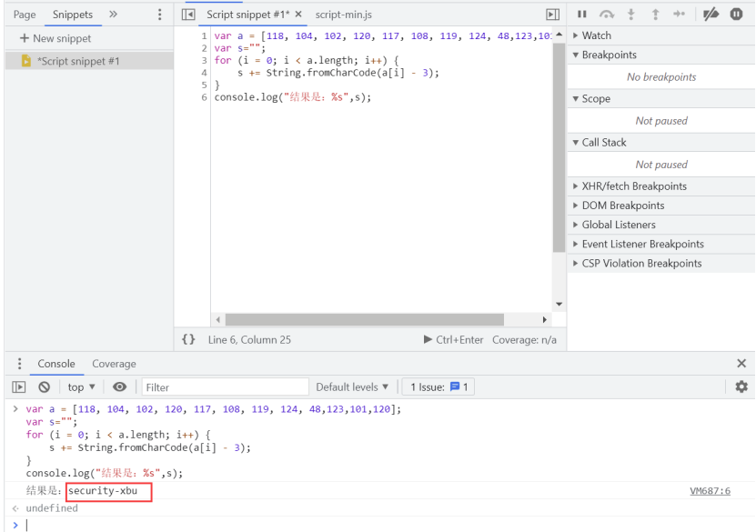Deactivate all breakpoints with the toolbar icon
Viewport: 756px width, 532px height.
point(709,14)
